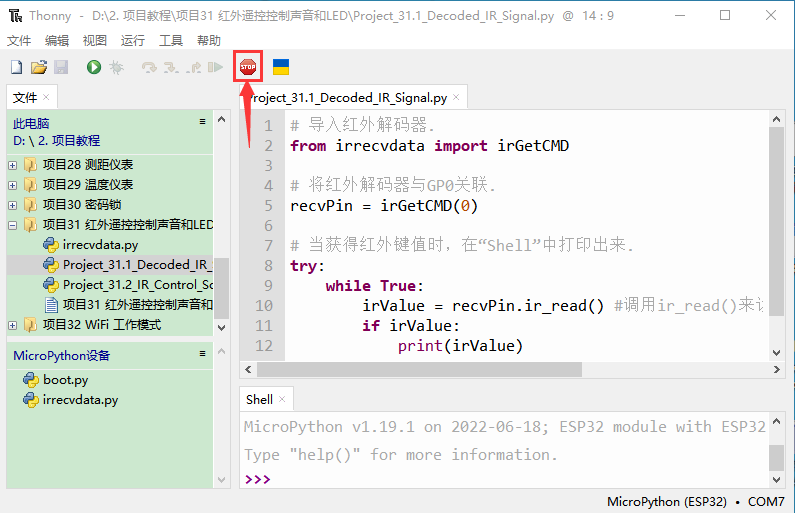Click the New file icon
795x513 pixels.
pos(16,67)
